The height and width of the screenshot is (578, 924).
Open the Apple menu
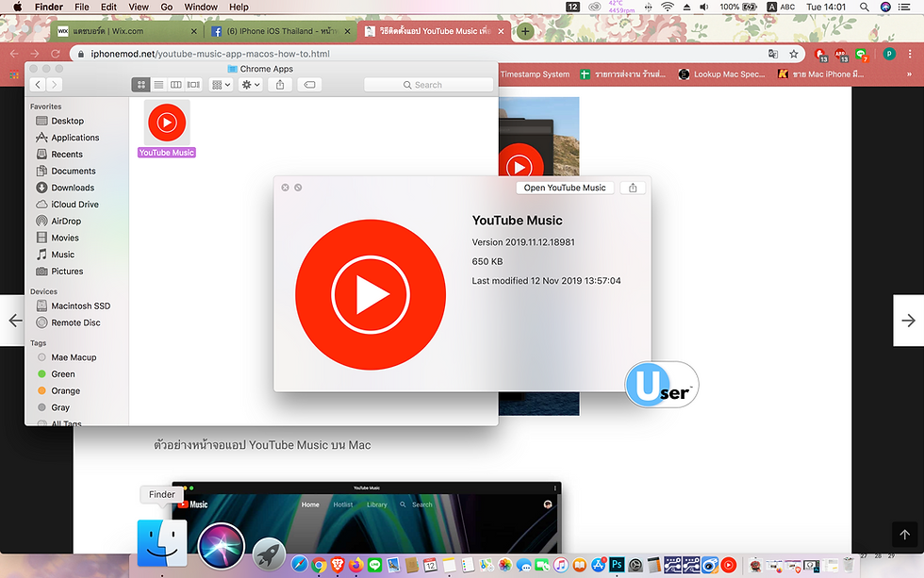point(18,7)
